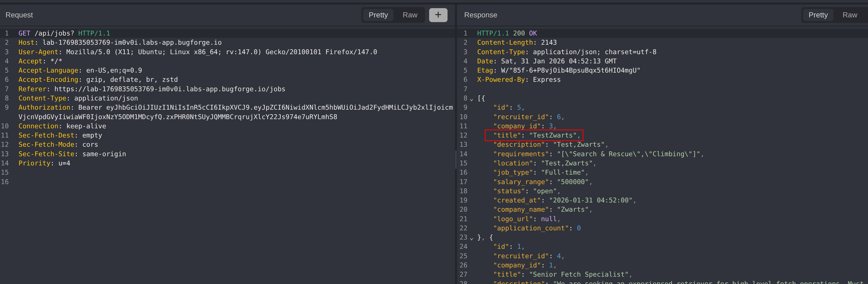
Task: Click the highlighted title TestZwarts line
Action: point(534,135)
